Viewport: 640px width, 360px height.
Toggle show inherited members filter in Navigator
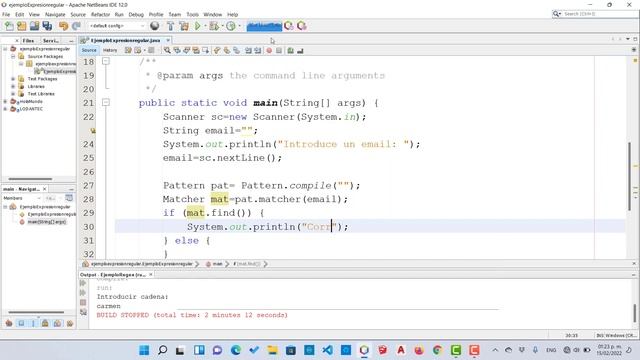click(x=9, y=324)
